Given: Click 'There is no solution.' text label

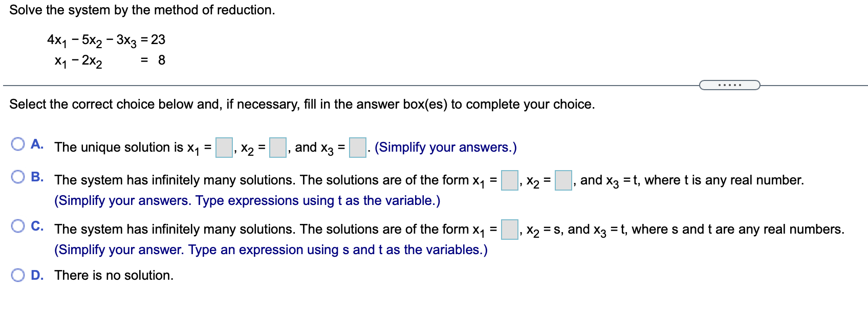Looking at the screenshot, I should [x=114, y=275].
